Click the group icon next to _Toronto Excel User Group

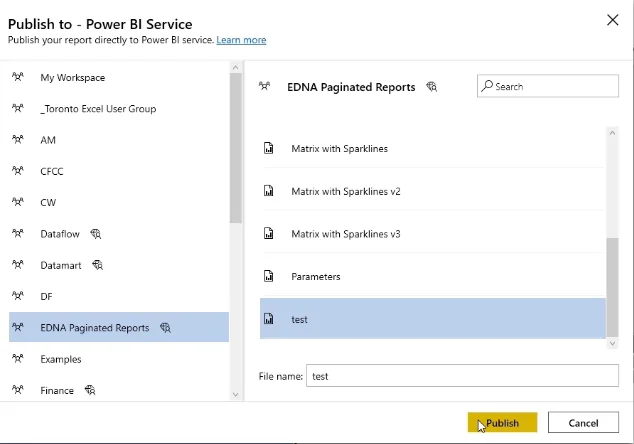pyautogui.click(x=18, y=108)
